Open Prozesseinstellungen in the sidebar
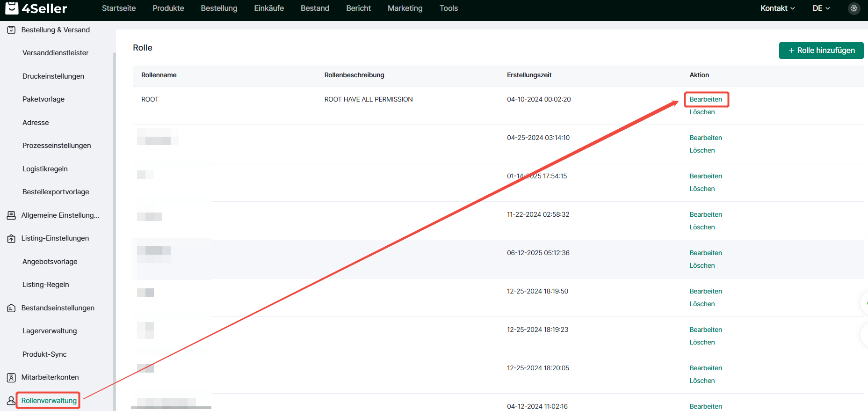The image size is (868, 411). [57, 146]
